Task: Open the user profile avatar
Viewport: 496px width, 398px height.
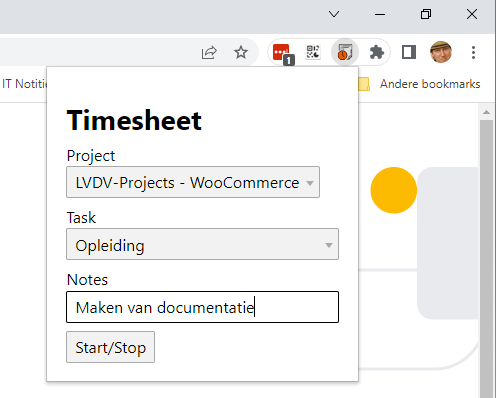Action: [x=441, y=52]
